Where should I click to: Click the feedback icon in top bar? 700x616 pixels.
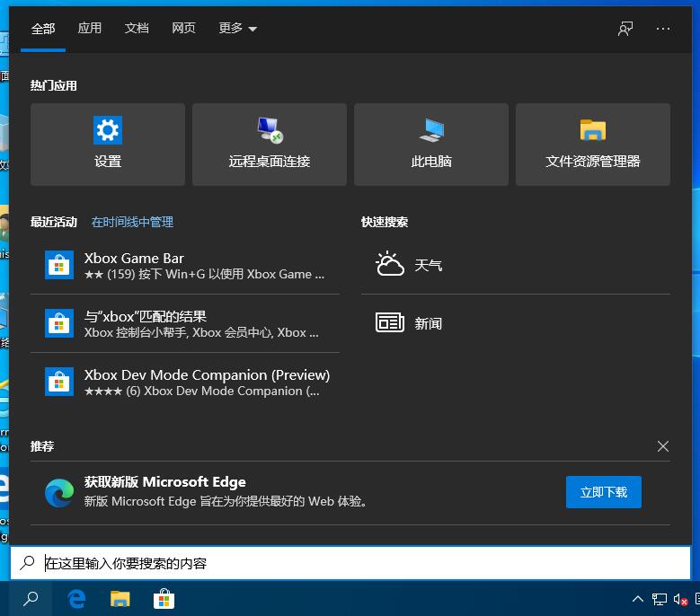tap(625, 29)
